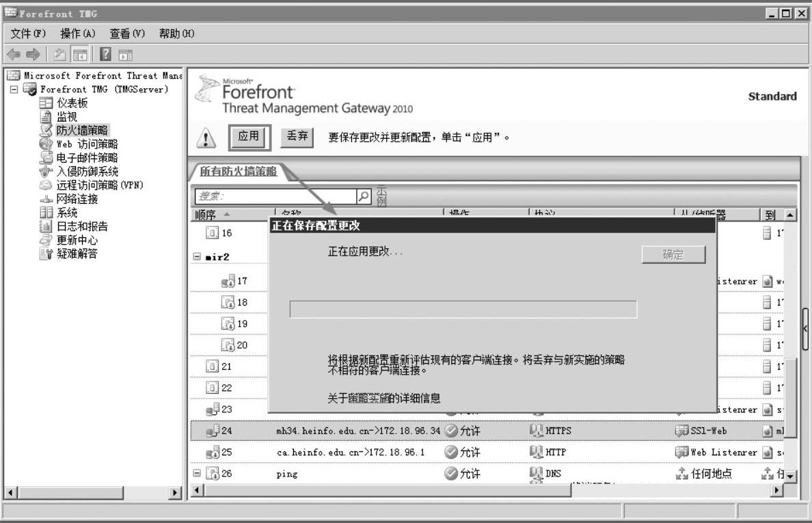Select 疑难解答 in the tree
This screenshot has height=523, width=812.
point(77,254)
